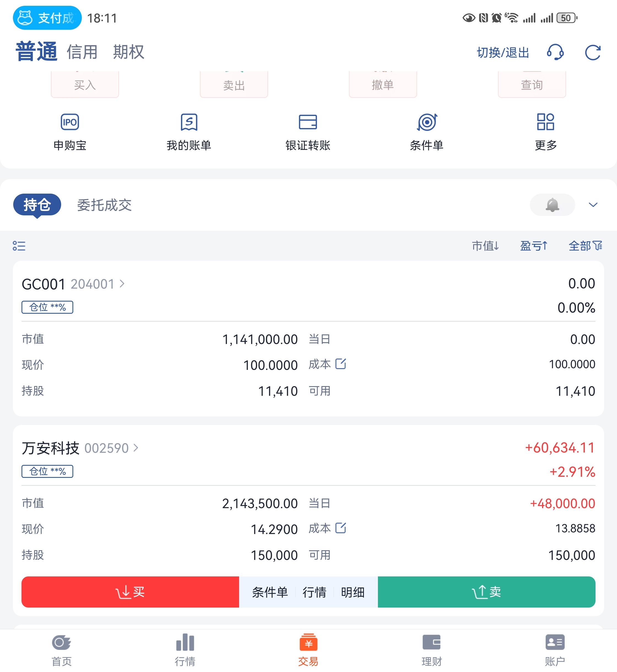Tap the Wi-Fi icon in status bar
Screen dimensions: 617x672
512,18
